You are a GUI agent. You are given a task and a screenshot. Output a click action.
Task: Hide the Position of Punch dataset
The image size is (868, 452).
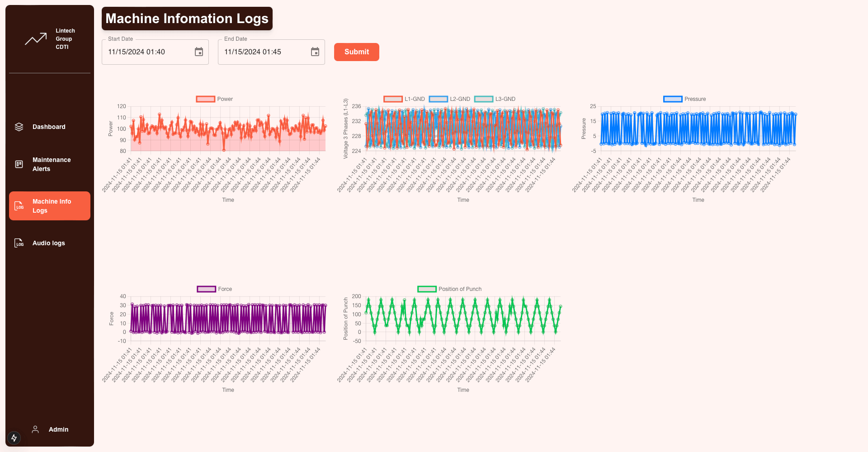[x=449, y=289]
